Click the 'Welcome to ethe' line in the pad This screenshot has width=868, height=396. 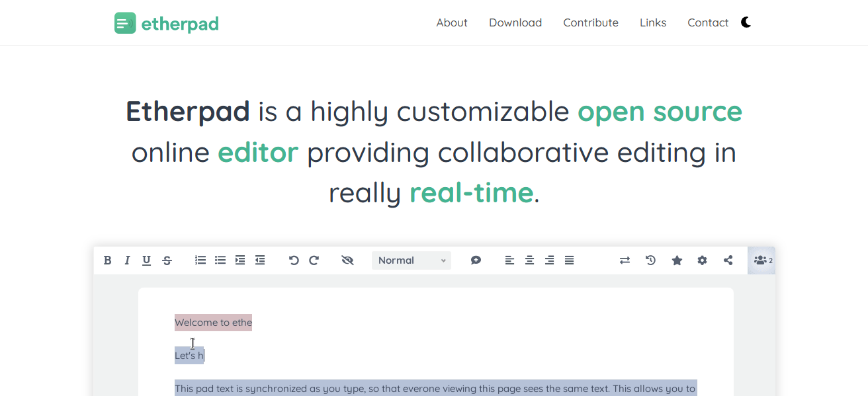213,323
